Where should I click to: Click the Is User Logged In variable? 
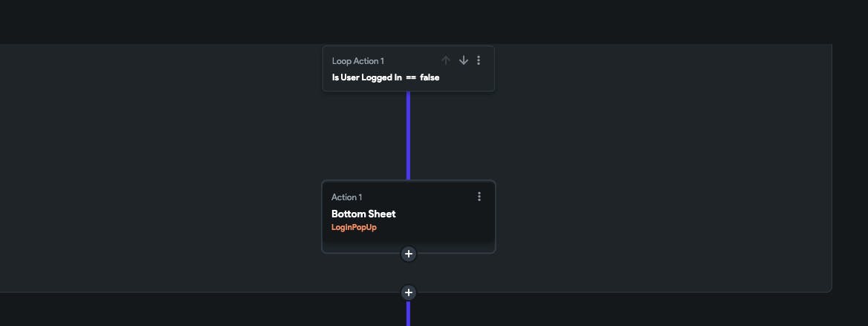tap(367, 77)
